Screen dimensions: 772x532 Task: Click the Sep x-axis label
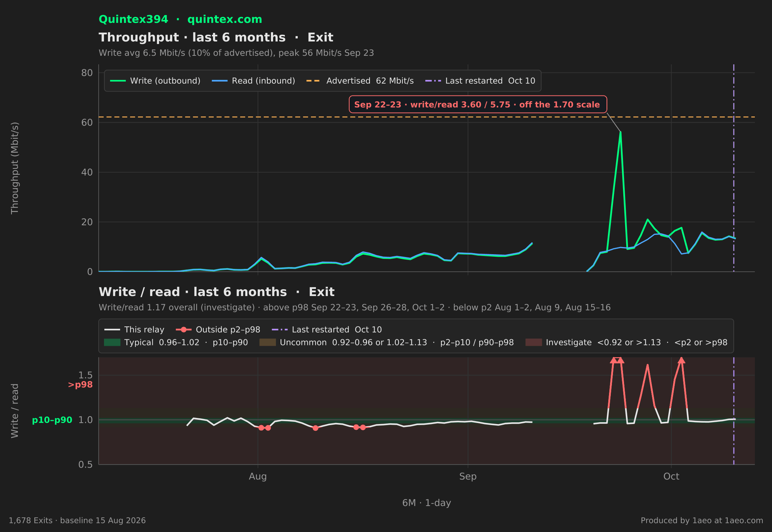468,476
